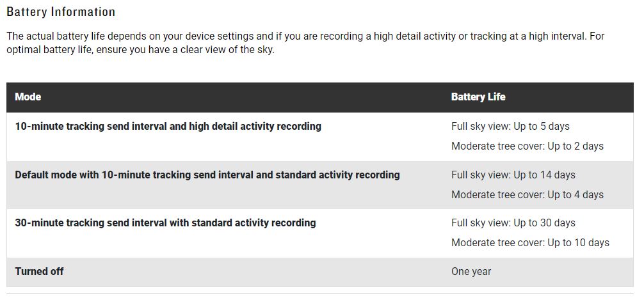This screenshot has height=305, width=644.
Task: Click "Full sky view: Up to 30 days"
Action: (x=513, y=223)
